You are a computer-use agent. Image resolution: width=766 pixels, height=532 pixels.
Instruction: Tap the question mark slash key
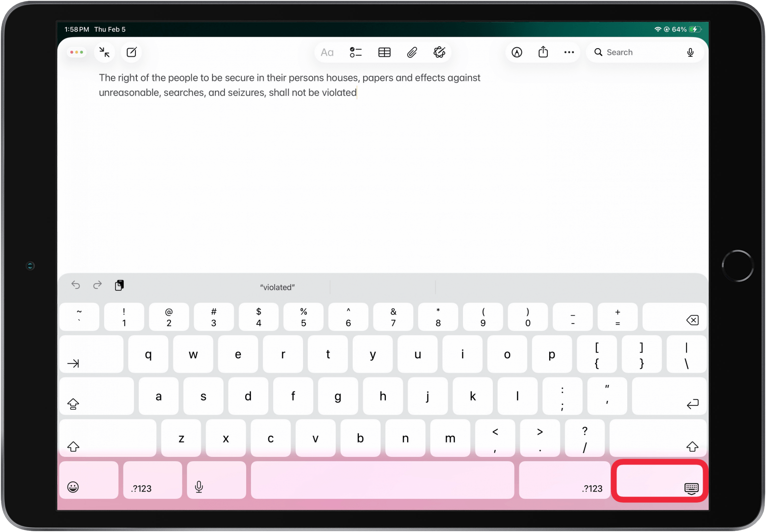click(x=584, y=438)
